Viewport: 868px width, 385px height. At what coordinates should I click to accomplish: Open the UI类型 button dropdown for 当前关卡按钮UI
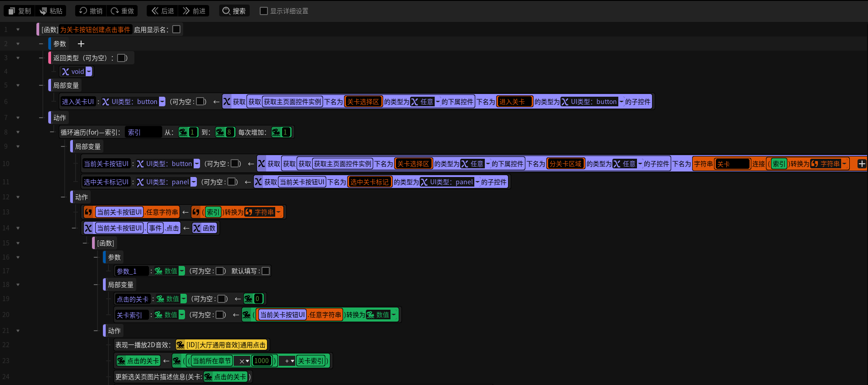(197, 164)
